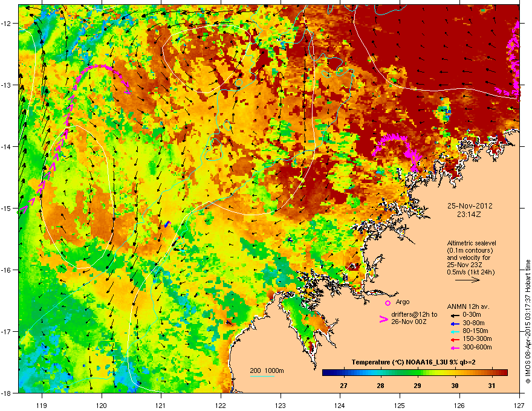Click the magenta Argo circle symbol in legend
Screen dimensions: 532x411
click(x=388, y=303)
